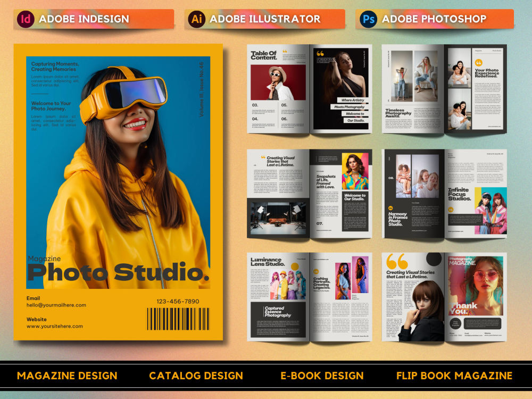Click the Volume III issue vertical text

[x=202, y=89]
